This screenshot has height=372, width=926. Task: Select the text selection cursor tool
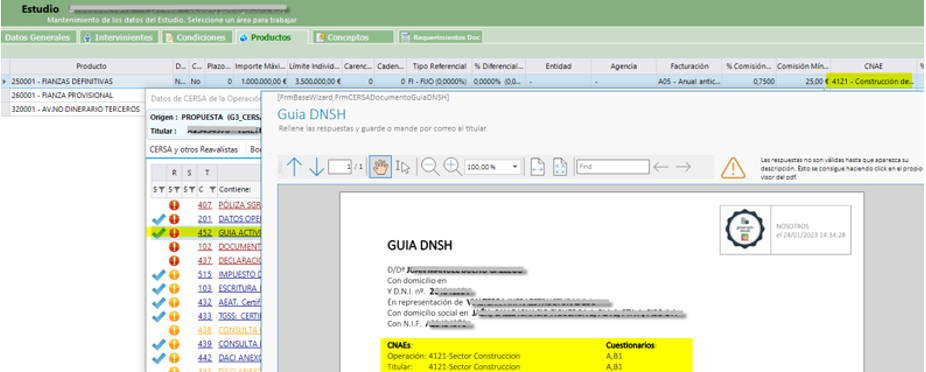click(x=403, y=167)
